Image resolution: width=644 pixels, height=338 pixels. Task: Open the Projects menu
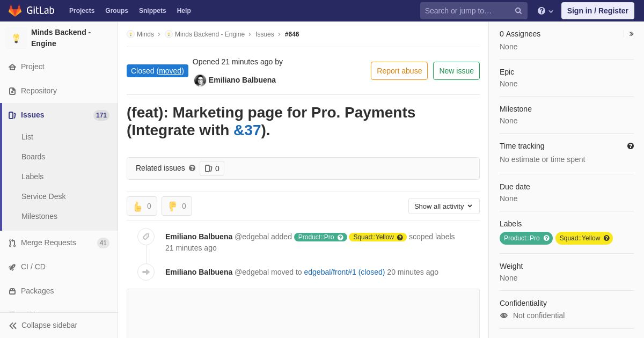(82, 11)
